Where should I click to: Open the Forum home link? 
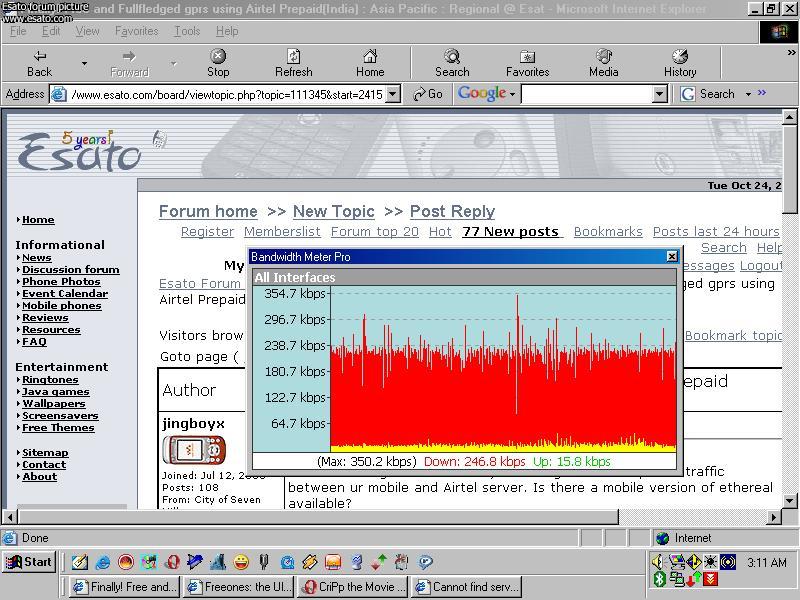(208, 211)
